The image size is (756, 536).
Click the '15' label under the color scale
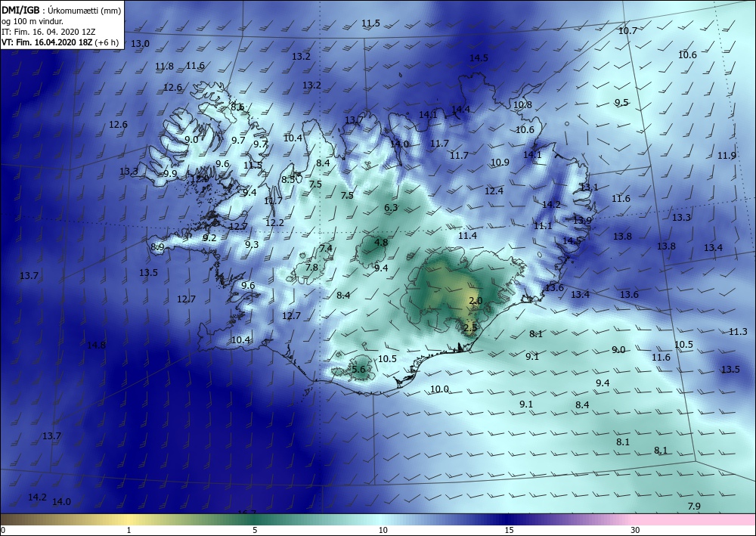[509, 530]
